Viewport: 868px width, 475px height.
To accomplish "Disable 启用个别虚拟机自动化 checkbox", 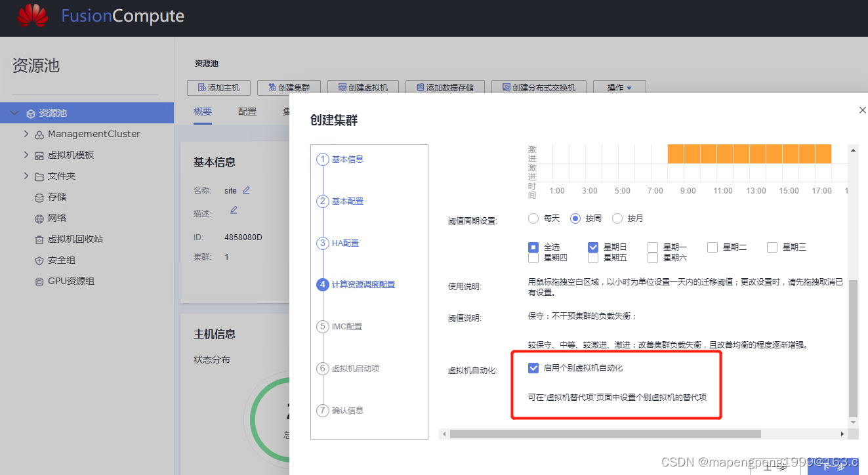I will click(533, 368).
